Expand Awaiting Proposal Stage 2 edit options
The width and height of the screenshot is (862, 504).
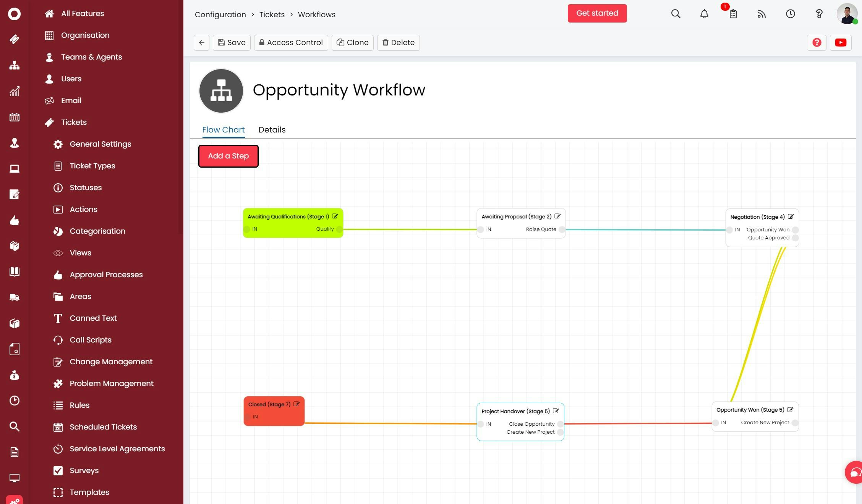coord(557,216)
